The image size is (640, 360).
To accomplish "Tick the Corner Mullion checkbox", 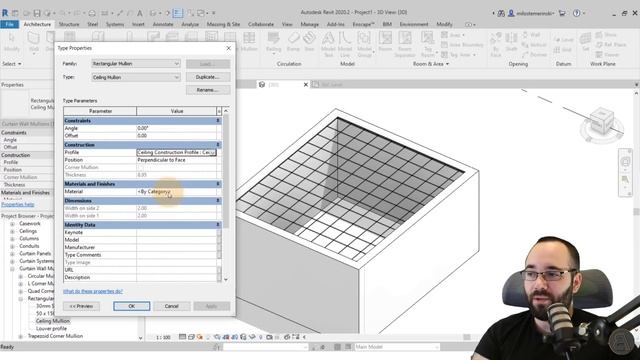I will 140,167.
